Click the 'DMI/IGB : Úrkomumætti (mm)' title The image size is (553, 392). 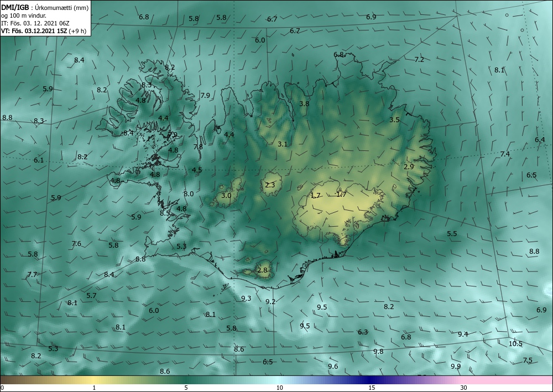point(44,7)
